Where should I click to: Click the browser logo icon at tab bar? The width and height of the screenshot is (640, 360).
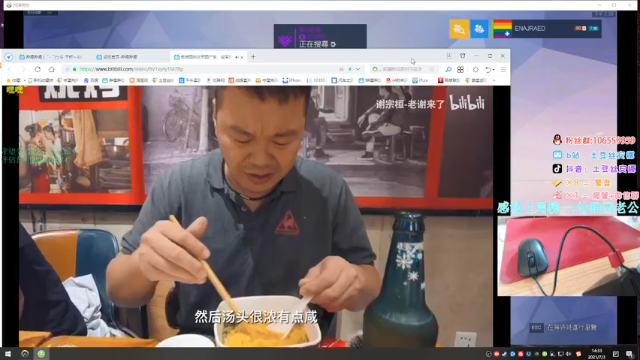point(9,57)
